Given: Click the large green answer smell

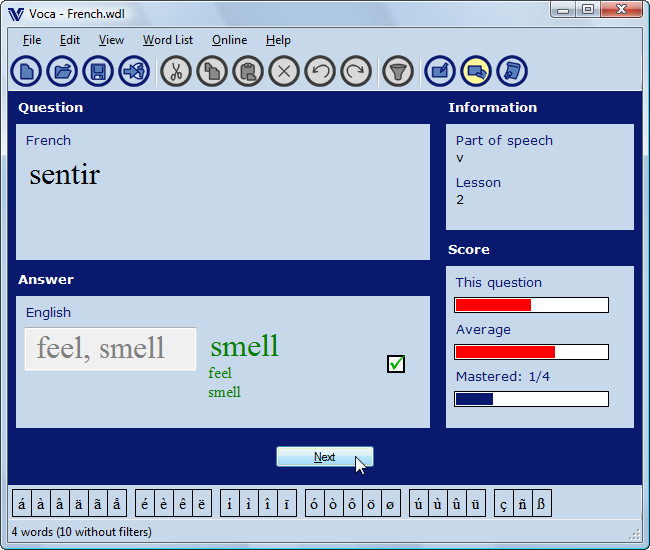Looking at the screenshot, I should [x=245, y=346].
